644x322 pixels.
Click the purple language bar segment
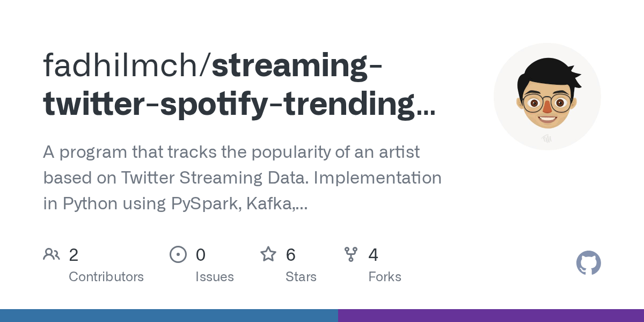(491, 316)
